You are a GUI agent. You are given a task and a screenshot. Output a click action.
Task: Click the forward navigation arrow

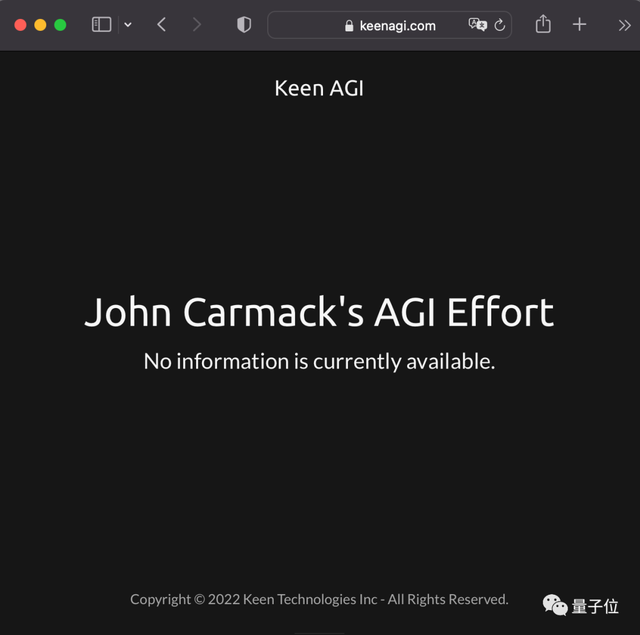(196, 25)
